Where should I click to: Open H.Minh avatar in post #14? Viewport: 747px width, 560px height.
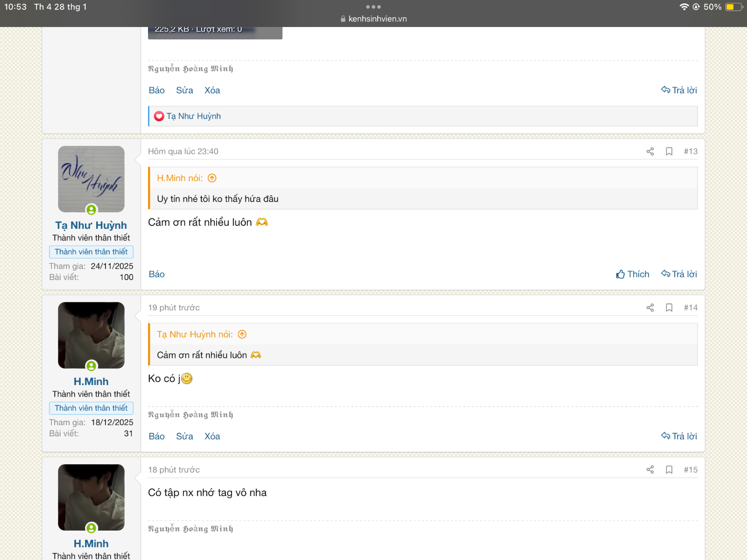91,335
